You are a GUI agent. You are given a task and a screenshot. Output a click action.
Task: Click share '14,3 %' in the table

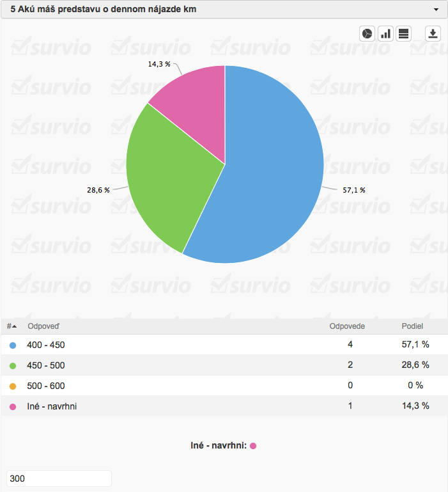click(x=415, y=406)
